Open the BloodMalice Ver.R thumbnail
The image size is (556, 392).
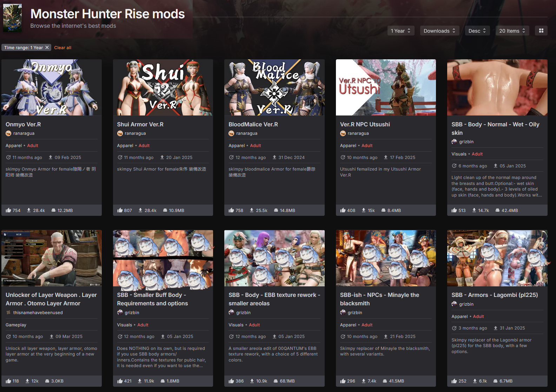point(274,87)
